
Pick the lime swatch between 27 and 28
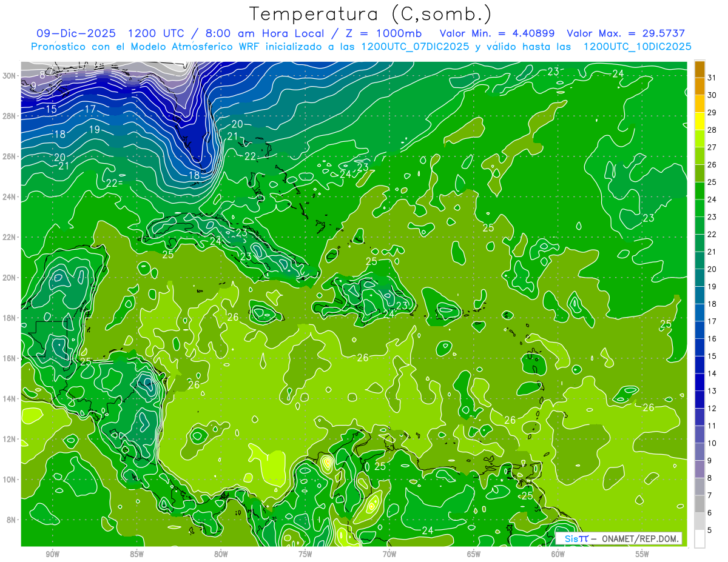(699, 139)
